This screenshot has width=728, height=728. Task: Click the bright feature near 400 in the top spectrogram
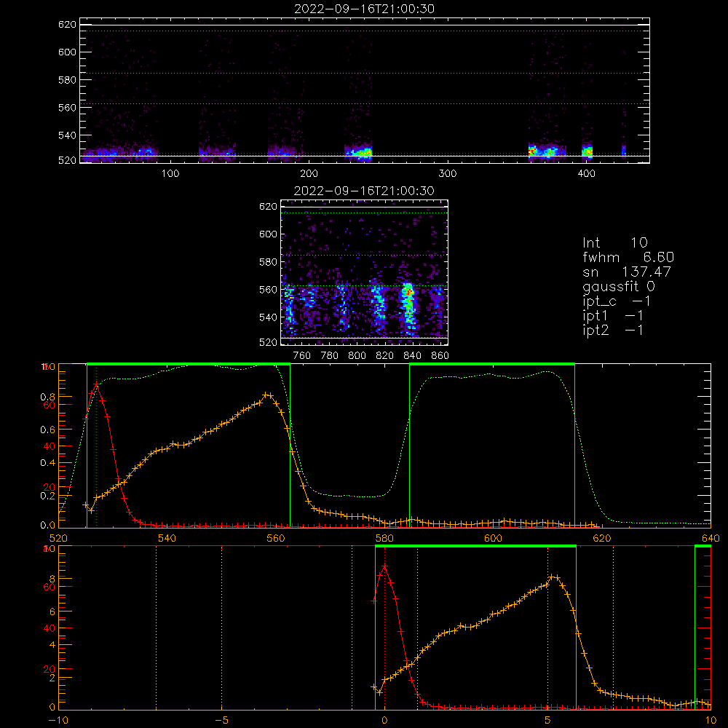(x=587, y=151)
